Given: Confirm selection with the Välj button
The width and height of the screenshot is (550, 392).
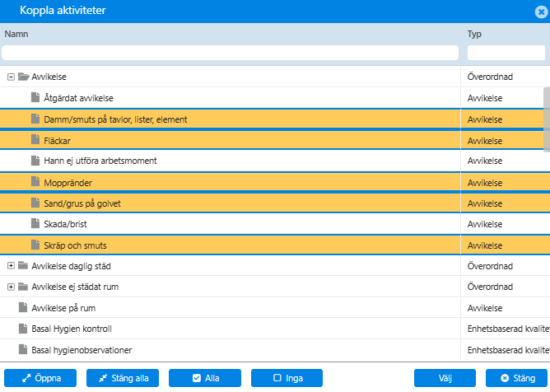Looking at the screenshot, I should (x=445, y=378).
